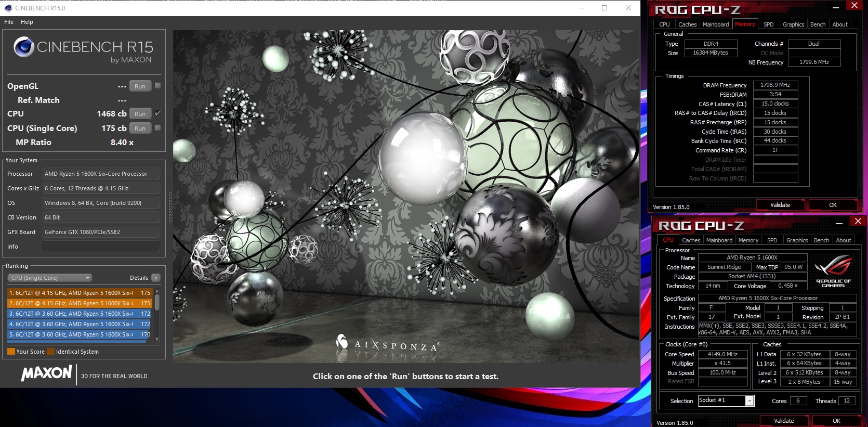Image resolution: width=868 pixels, height=427 pixels.
Task: Toggle the CPU (Single Core) test checkbox
Action: [157, 127]
